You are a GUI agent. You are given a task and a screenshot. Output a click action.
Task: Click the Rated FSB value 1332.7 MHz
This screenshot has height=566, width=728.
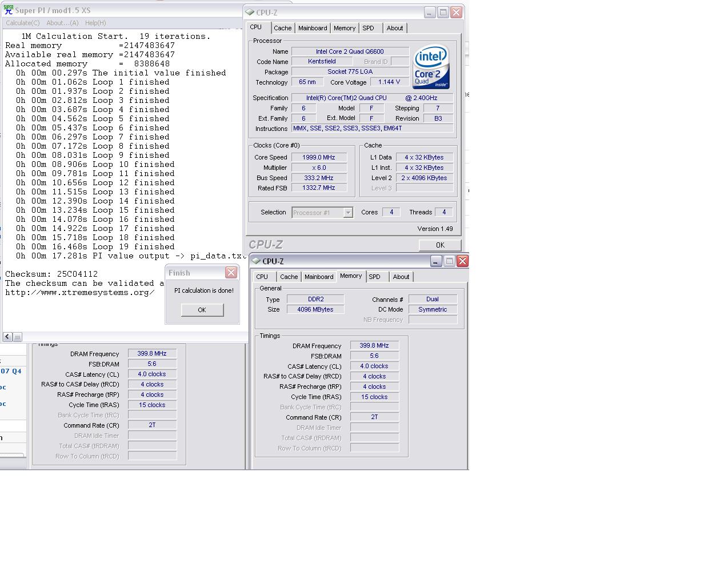319,188
